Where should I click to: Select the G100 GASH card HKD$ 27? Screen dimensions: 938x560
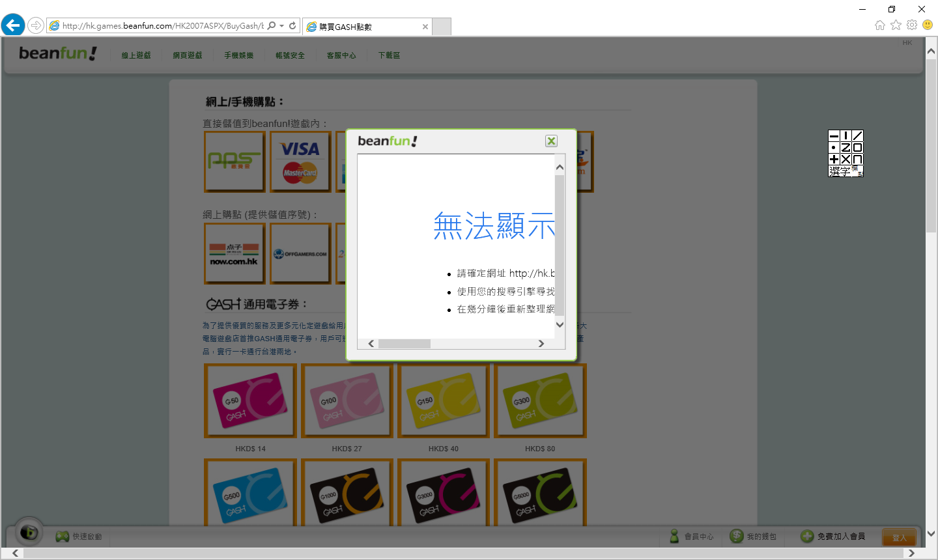pyautogui.click(x=347, y=400)
